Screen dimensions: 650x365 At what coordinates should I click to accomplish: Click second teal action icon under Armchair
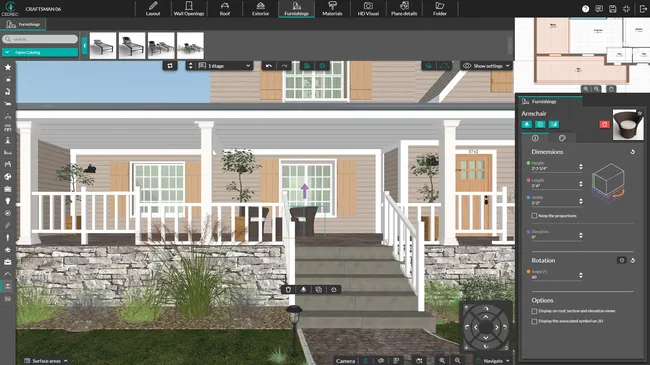click(x=540, y=124)
